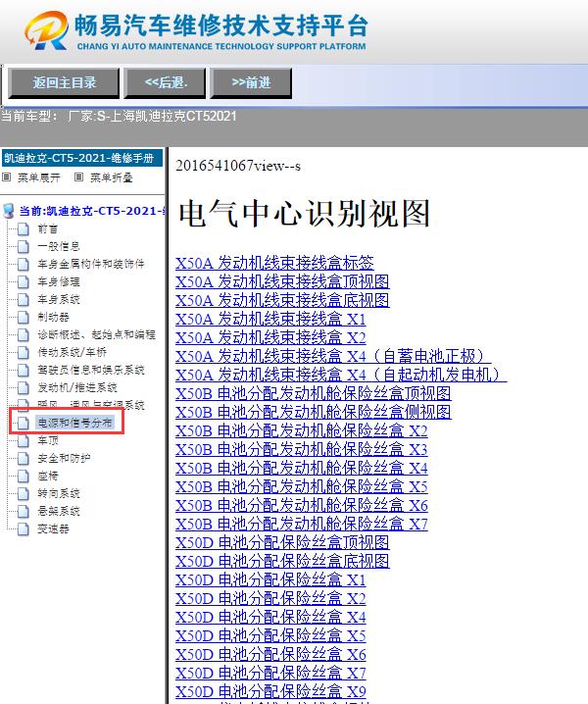588x704 pixels.
Task: Click document icon beside 转向系统
Action: pos(23,493)
